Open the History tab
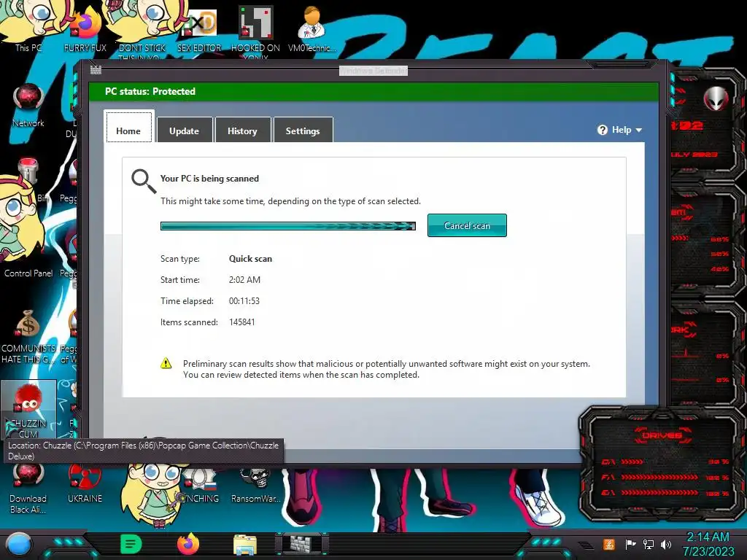The width and height of the screenshot is (747, 560). (242, 130)
